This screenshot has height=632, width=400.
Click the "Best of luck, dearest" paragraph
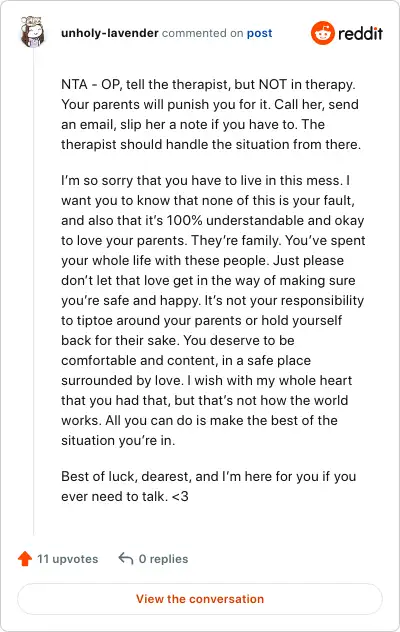208,486
